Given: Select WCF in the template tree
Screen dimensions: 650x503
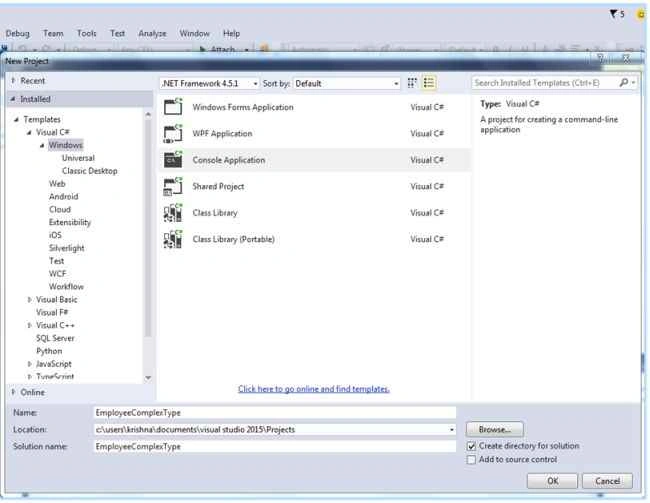Looking at the screenshot, I should click(57, 274).
